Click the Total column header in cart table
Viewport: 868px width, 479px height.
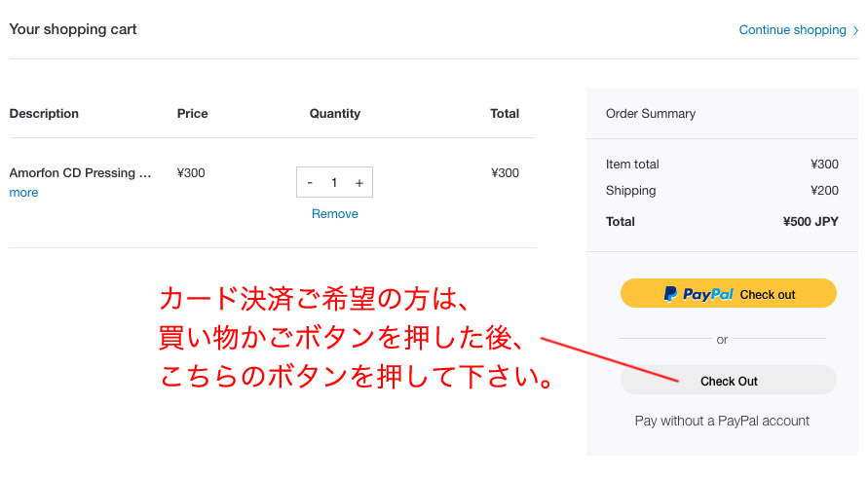[505, 113]
